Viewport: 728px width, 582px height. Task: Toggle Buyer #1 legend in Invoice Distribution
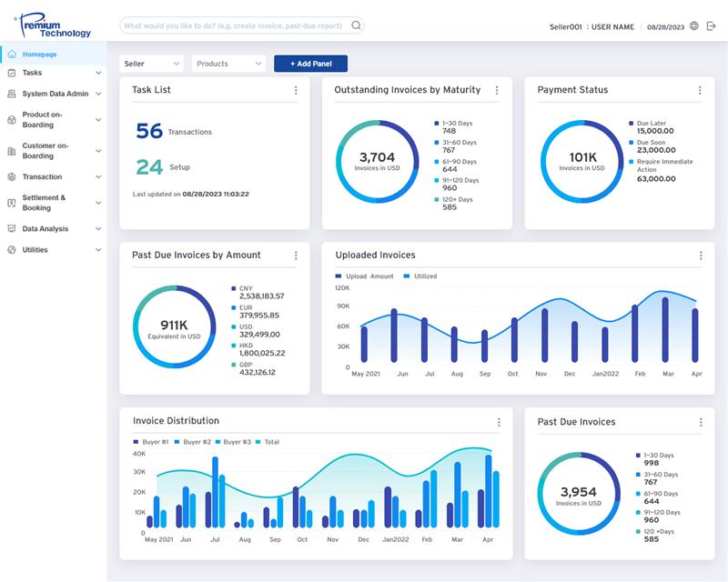point(151,442)
